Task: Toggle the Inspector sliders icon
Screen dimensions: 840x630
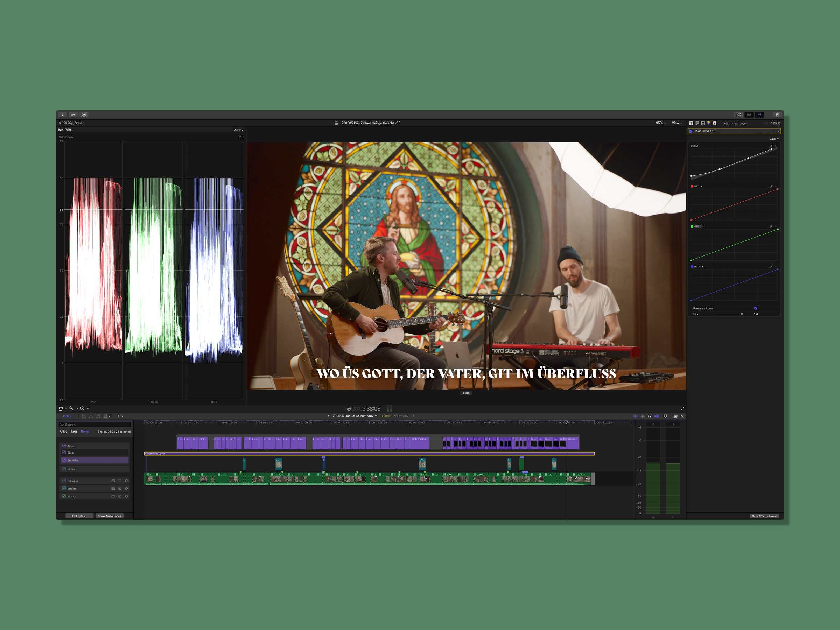Action: 759,115
